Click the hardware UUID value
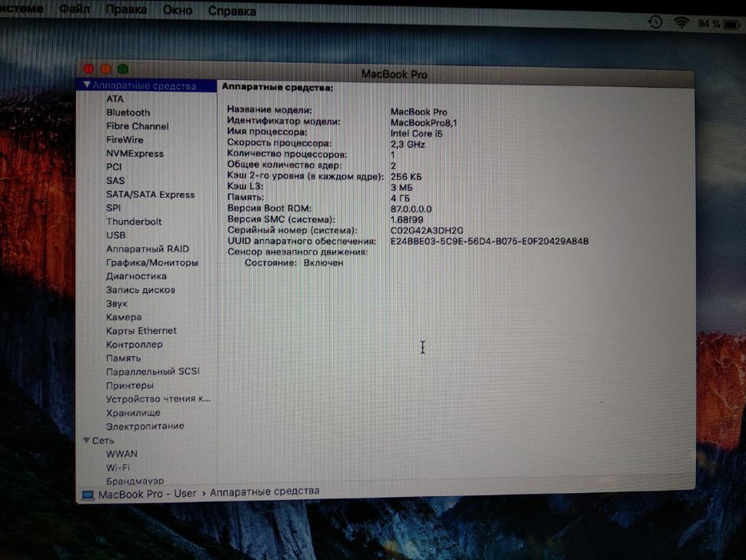The height and width of the screenshot is (560, 746). [x=490, y=242]
